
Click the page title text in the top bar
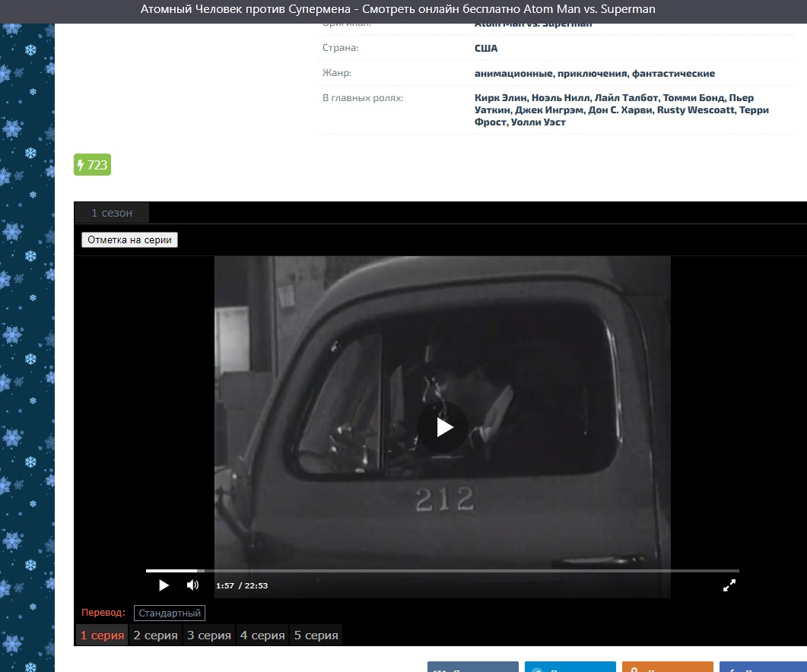pyautogui.click(x=398, y=9)
